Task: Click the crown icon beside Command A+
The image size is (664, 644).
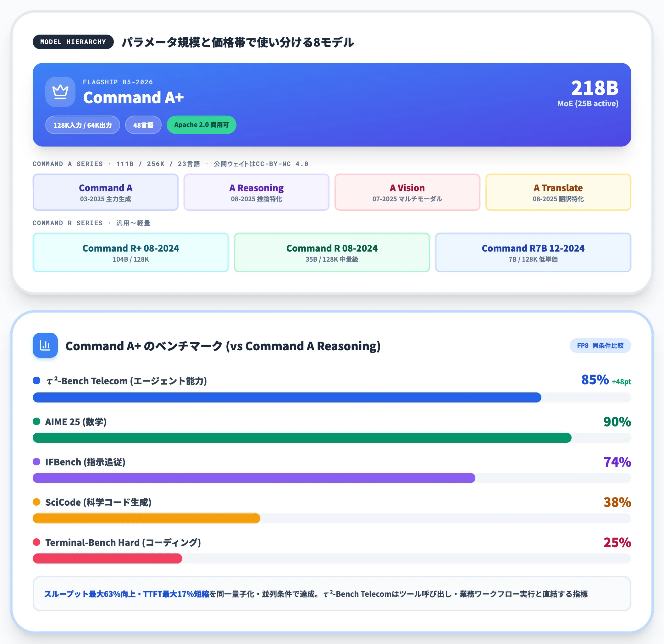Action: click(60, 92)
